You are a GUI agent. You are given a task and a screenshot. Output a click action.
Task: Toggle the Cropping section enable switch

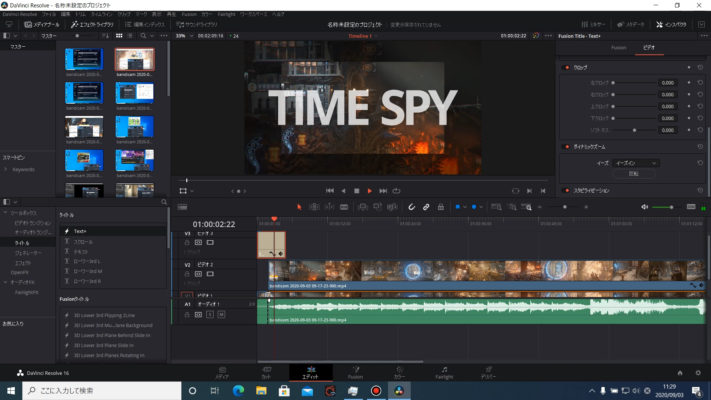(567, 68)
